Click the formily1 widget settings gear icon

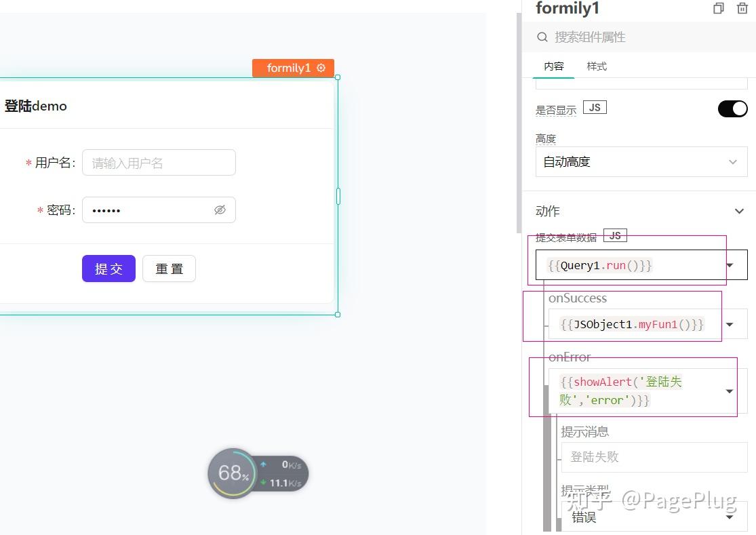point(320,68)
